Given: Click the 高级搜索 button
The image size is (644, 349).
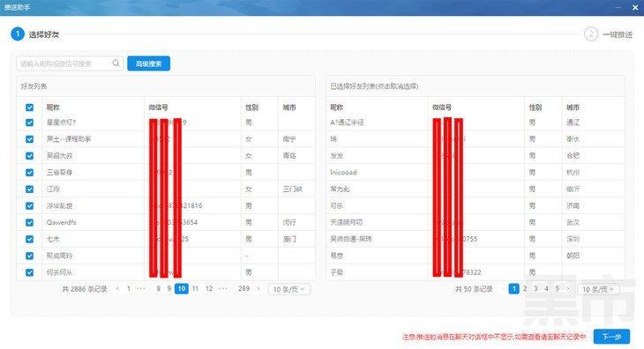Looking at the screenshot, I should (x=149, y=63).
